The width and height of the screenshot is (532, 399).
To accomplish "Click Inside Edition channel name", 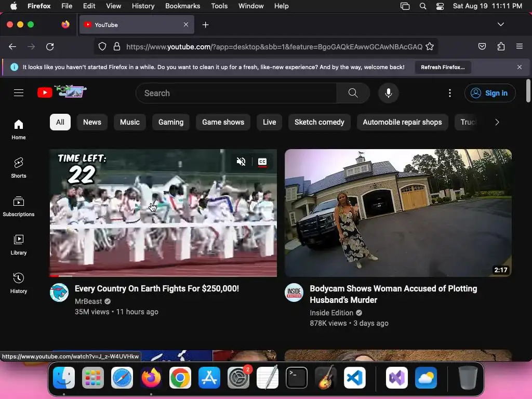I will coord(331,313).
